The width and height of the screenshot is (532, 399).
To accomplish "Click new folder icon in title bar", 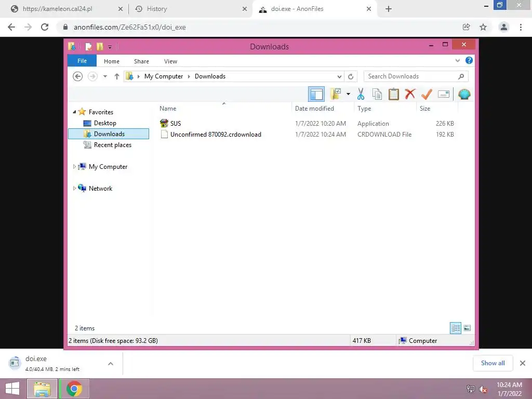I will tap(100, 46).
